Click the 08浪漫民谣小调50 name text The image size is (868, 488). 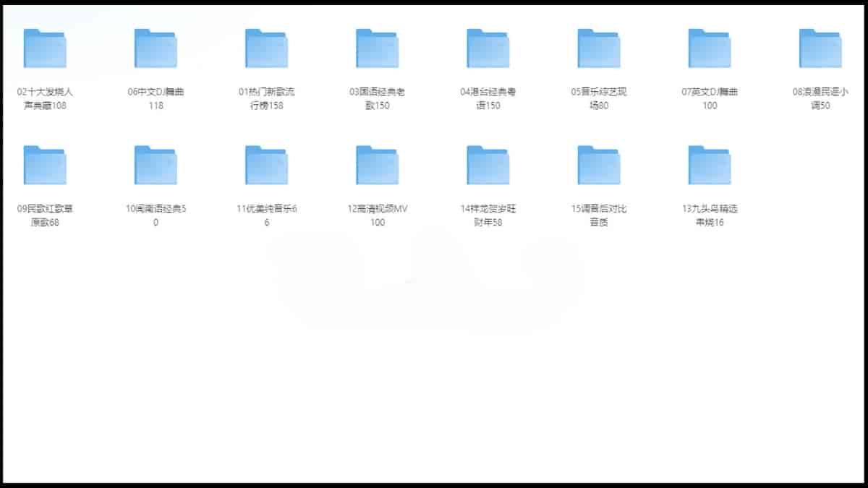pyautogui.click(x=820, y=98)
